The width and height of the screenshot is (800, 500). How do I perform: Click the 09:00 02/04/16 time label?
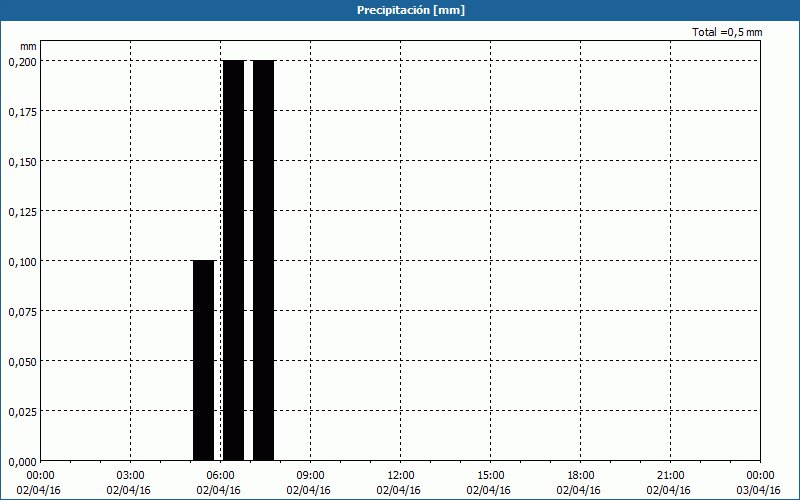[x=309, y=483]
